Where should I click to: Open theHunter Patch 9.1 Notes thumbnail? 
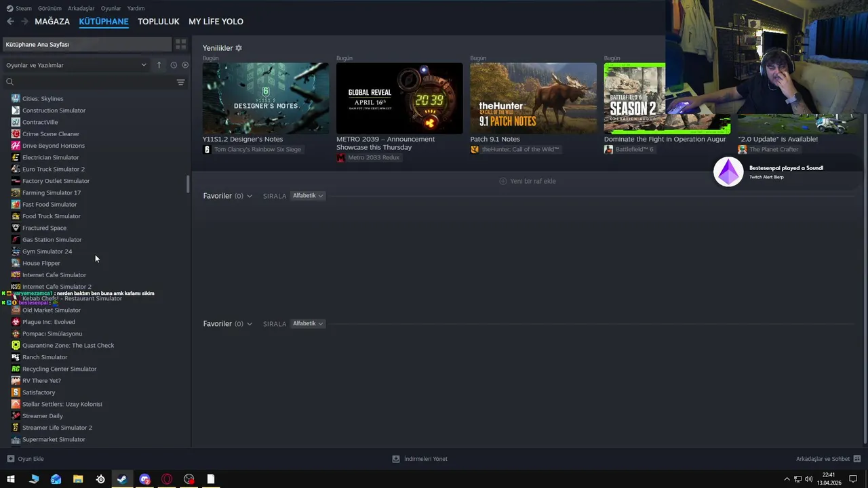pyautogui.click(x=533, y=98)
